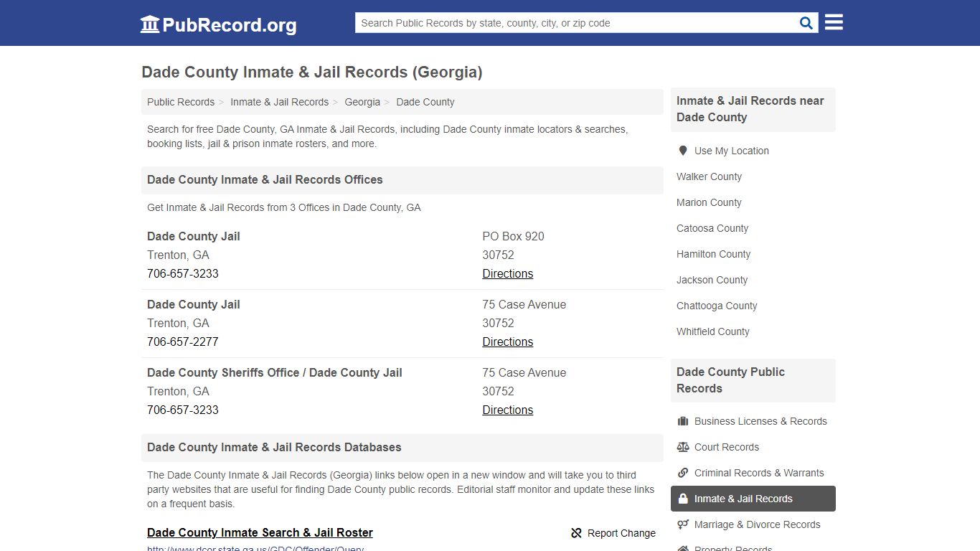
Task: Open Catoosa County records
Action: tap(712, 228)
